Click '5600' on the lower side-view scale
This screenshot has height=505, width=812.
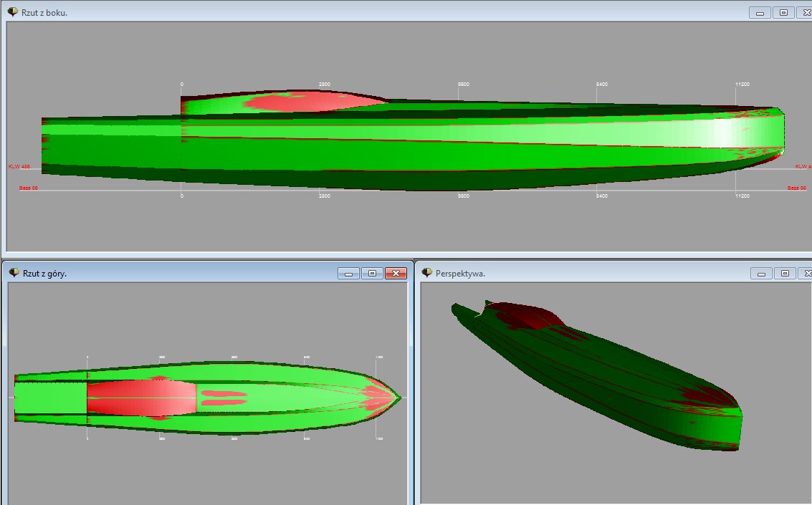[464, 196]
